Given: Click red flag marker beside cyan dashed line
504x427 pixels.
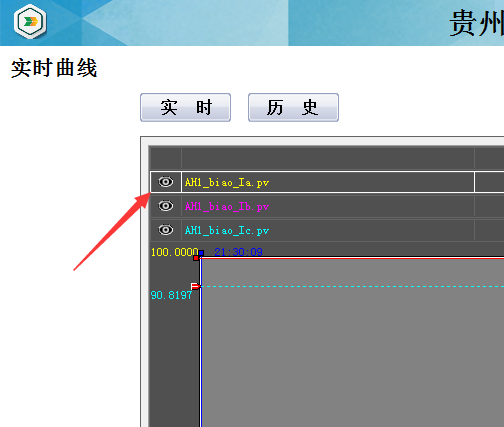Looking at the screenshot, I should click(x=195, y=286).
